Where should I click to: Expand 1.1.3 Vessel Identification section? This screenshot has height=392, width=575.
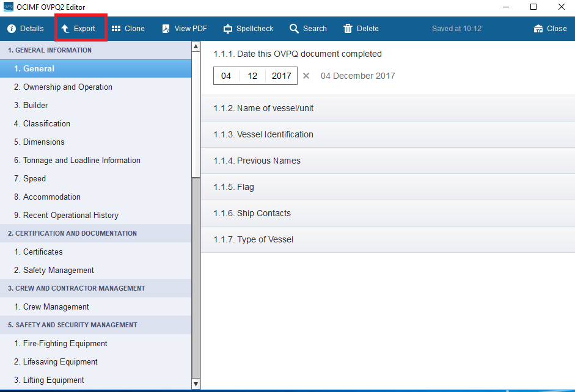click(x=387, y=134)
